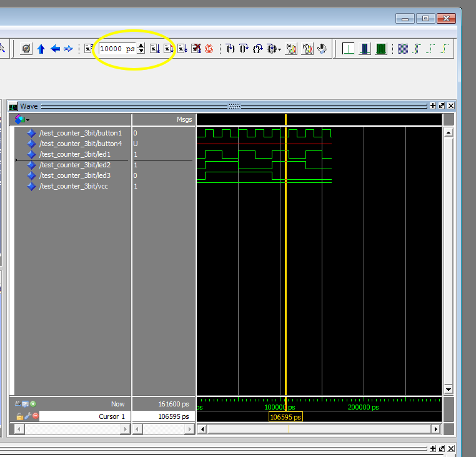
Task: Click the hand-shaped icon in the toolbar
Action: point(322,49)
